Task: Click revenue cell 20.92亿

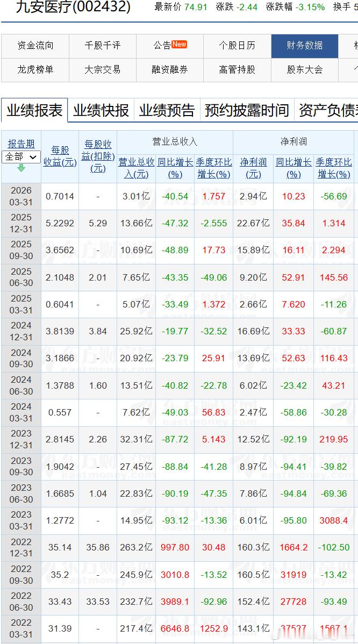Action: pyautogui.click(x=136, y=358)
